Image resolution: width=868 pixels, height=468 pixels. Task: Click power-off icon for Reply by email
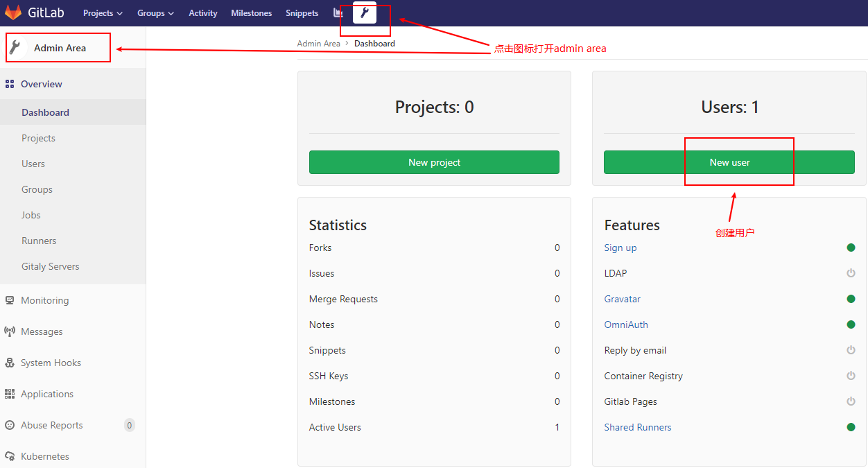[x=851, y=350]
